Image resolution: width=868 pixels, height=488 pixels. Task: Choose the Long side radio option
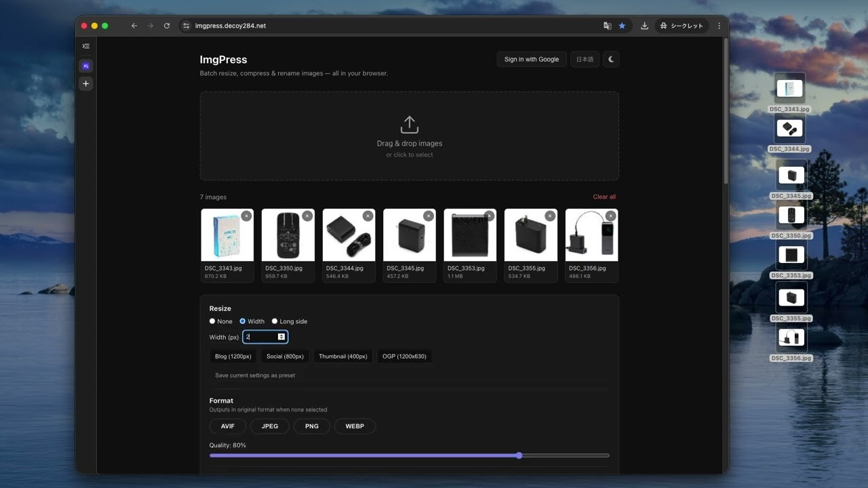coord(275,321)
